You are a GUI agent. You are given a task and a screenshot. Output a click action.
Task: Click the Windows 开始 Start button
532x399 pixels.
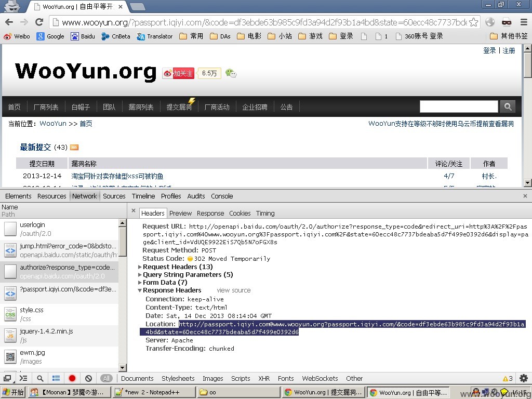point(13,393)
